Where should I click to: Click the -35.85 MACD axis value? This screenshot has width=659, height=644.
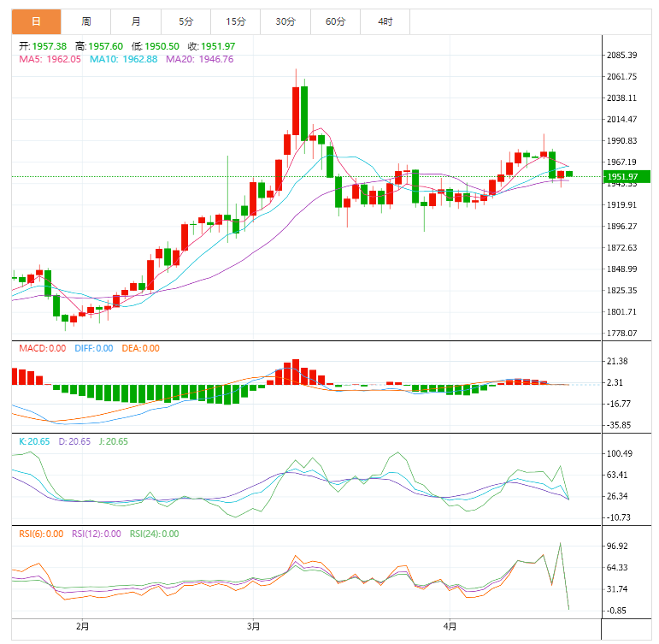tap(618, 425)
